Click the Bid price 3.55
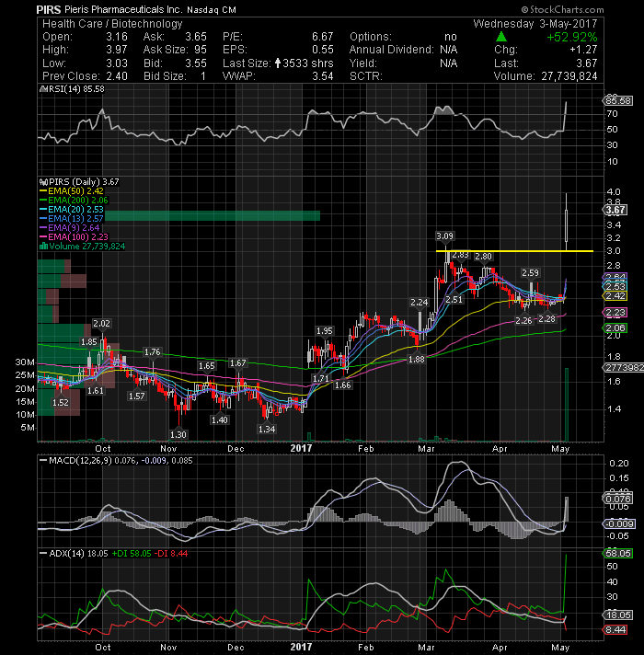This screenshot has height=655, width=644. (x=196, y=63)
